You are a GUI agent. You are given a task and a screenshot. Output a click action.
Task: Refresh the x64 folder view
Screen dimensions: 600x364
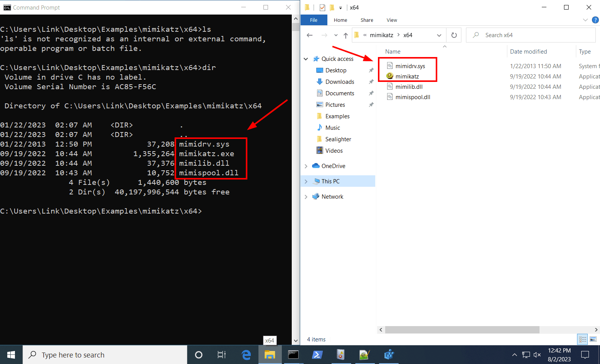454,35
